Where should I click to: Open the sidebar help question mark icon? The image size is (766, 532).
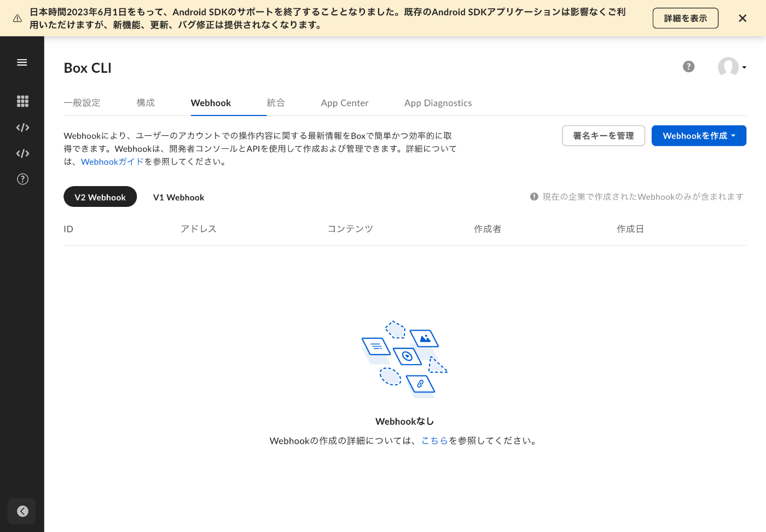click(x=22, y=179)
